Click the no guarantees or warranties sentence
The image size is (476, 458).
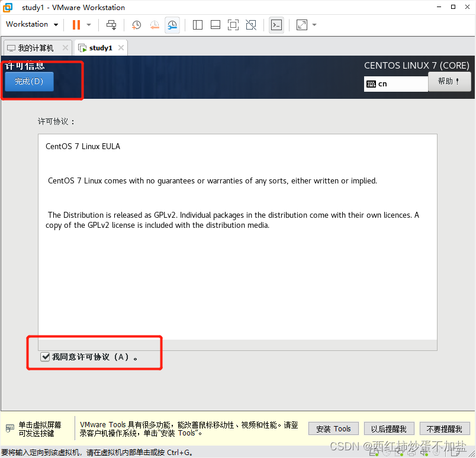click(x=213, y=181)
